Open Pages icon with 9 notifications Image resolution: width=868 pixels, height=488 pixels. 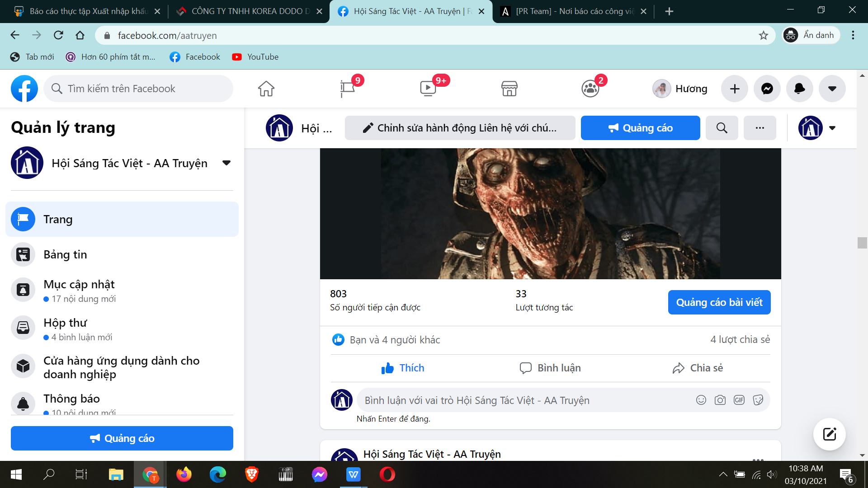(x=348, y=89)
